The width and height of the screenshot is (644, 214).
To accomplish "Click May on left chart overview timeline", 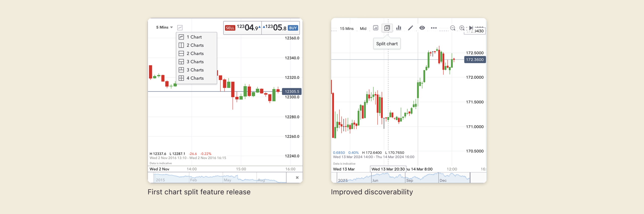I will pos(227,180).
